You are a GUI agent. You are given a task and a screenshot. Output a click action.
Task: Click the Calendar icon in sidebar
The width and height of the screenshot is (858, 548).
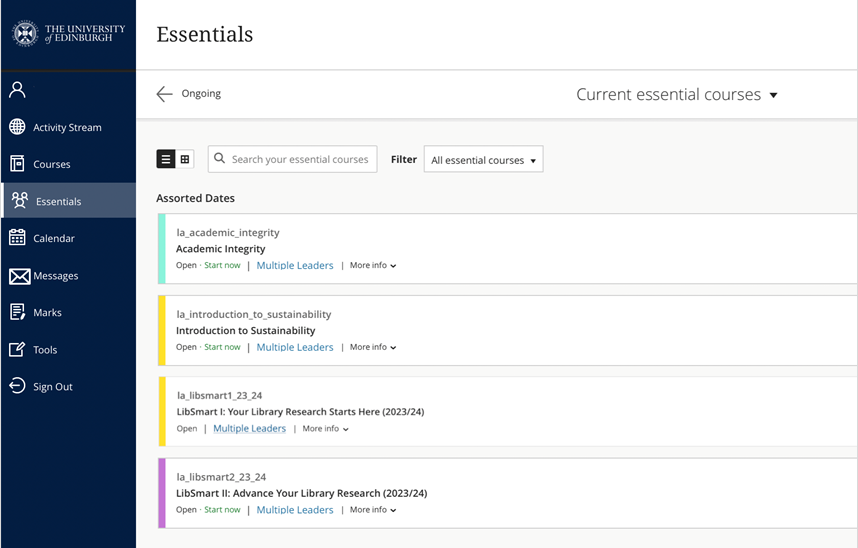coord(17,237)
